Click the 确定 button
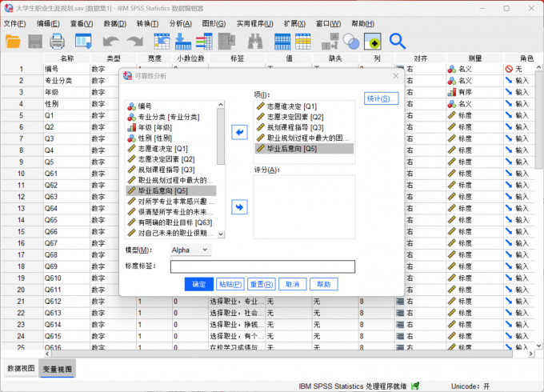Viewport: 544px width, 392px height. click(198, 284)
